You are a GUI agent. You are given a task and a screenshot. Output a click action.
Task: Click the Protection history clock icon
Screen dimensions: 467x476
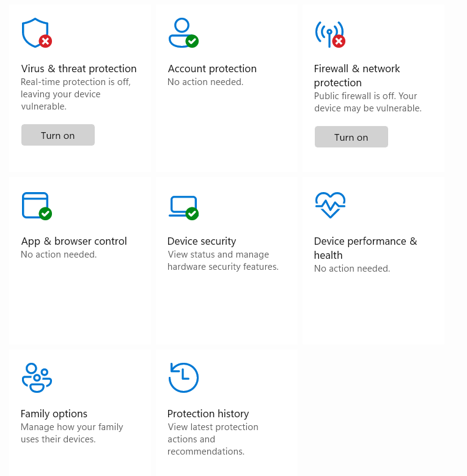click(x=183, y=377)
